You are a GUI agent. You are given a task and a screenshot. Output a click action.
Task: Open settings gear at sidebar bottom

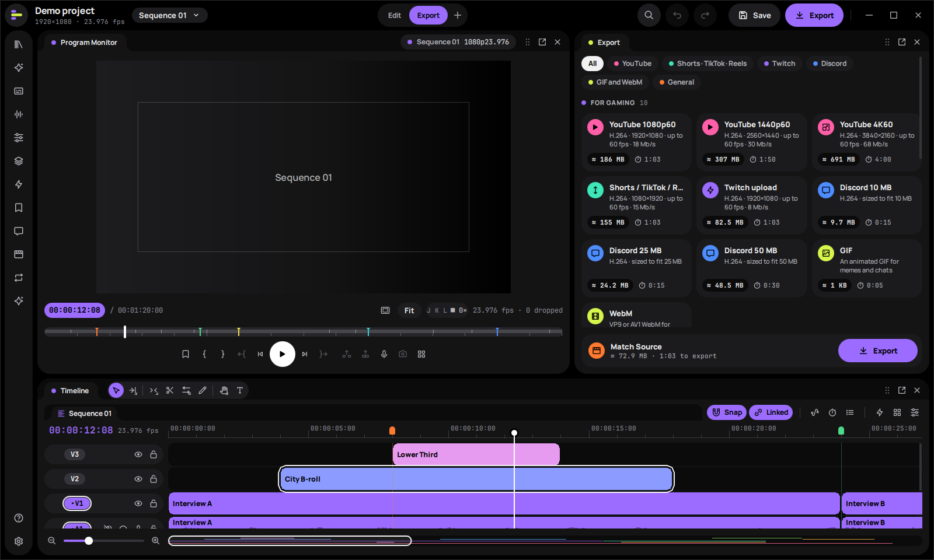[x=19, y=541]
